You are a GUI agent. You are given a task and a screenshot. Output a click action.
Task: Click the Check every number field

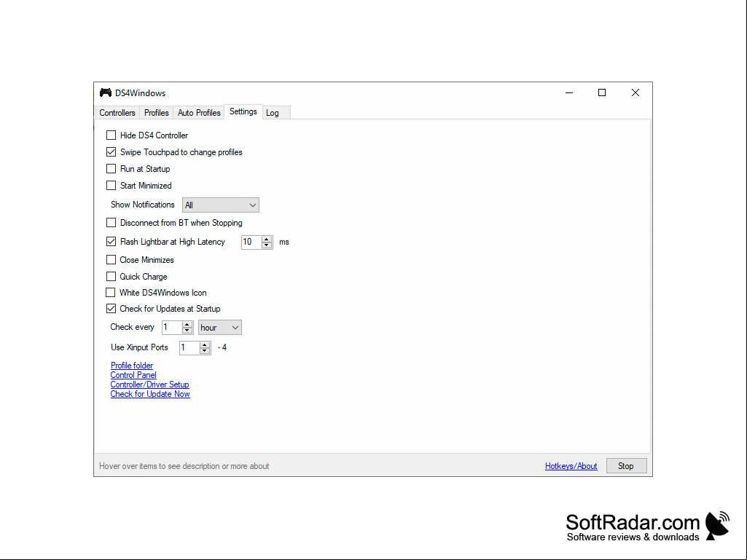tap(172, 328)
